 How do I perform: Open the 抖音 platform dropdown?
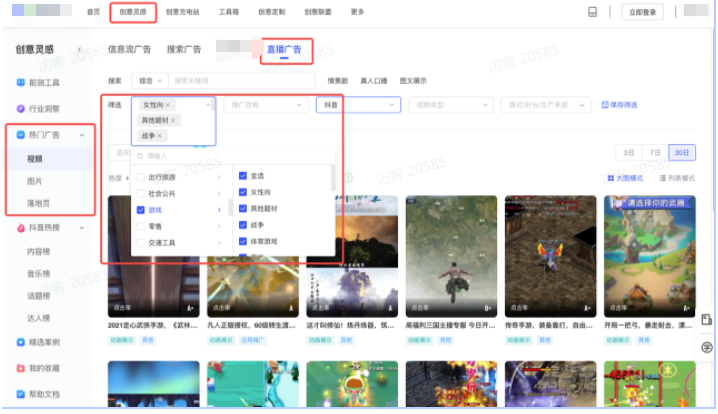click(x=359, y=105)
